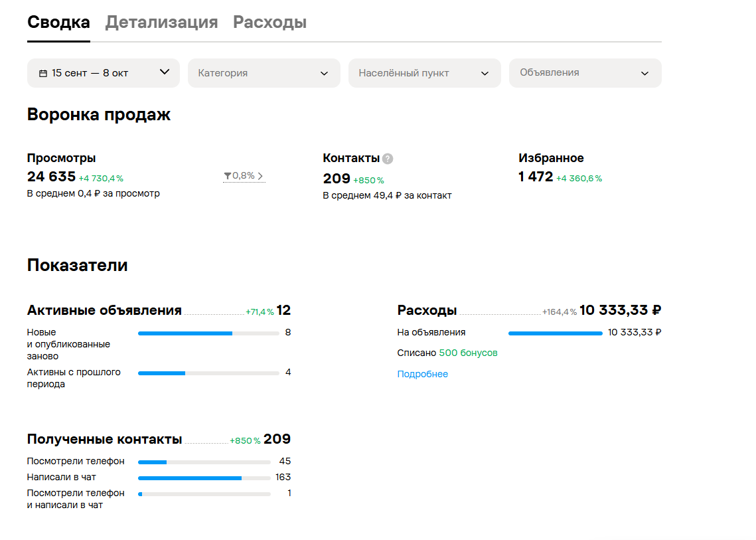Click the Активные объявления heading
Viewport: 756px width, 540px height.
104,310
